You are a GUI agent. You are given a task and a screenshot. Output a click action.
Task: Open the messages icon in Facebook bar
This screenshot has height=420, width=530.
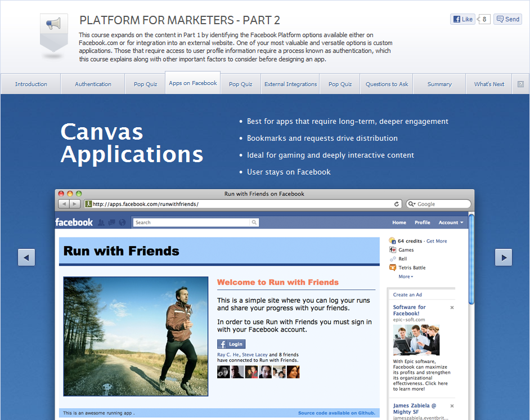pyautogui.click(x=111, y=222)
